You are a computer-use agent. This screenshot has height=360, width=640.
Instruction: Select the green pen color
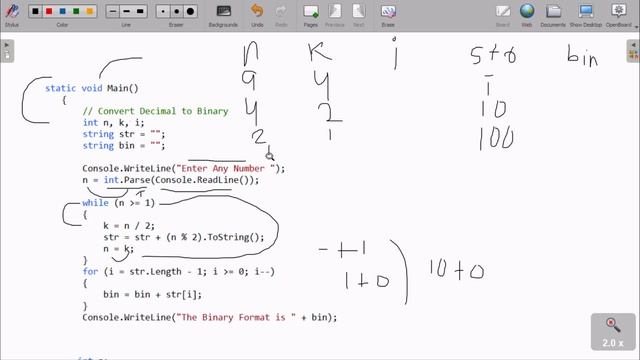pos(76,11)
